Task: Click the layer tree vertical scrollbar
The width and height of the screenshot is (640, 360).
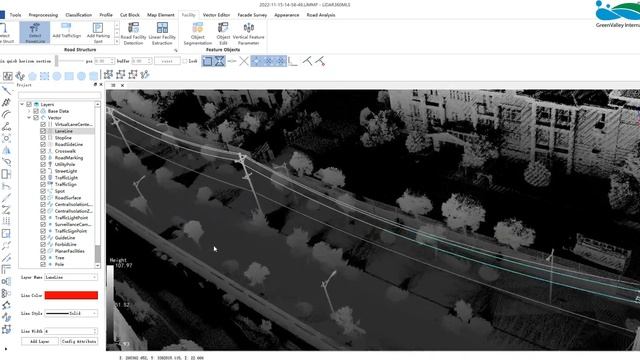Action: 98,253
